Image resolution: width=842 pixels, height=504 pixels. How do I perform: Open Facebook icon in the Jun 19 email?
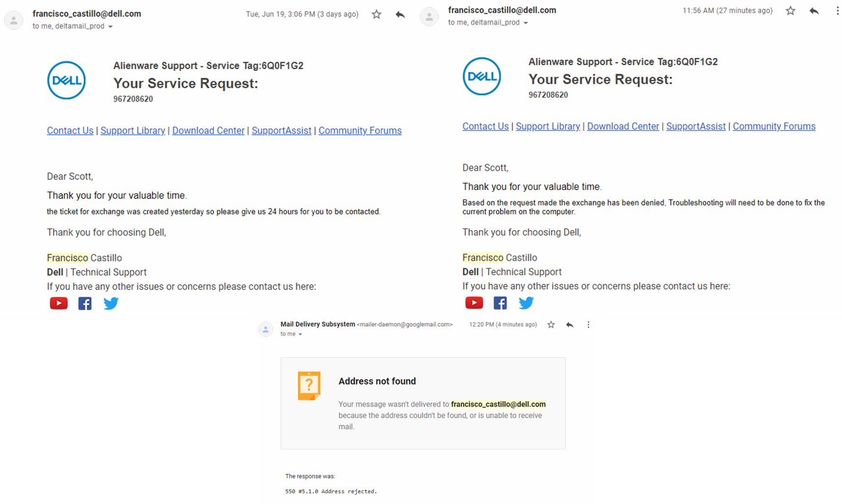[x=85, y=303]
